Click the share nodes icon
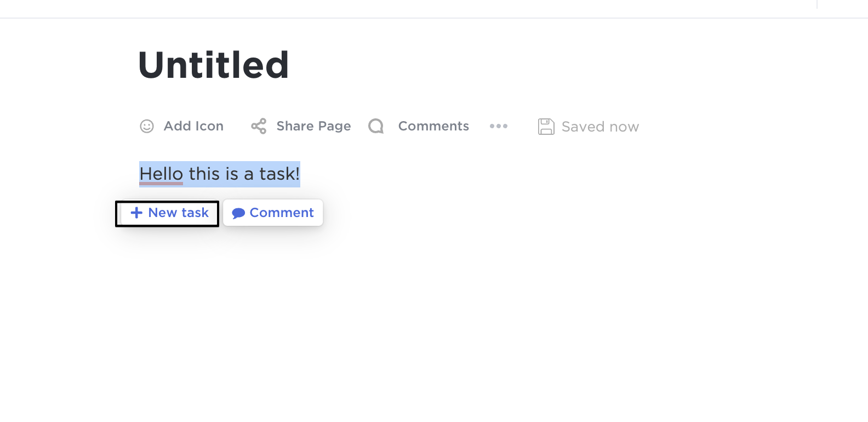 coord(259,126)
